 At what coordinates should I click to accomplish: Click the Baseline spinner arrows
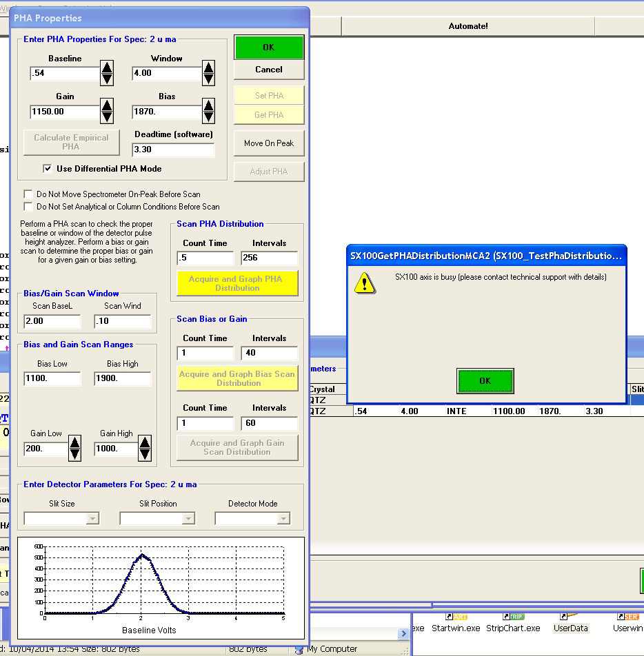pyautogui.click(x=107, y=73)
